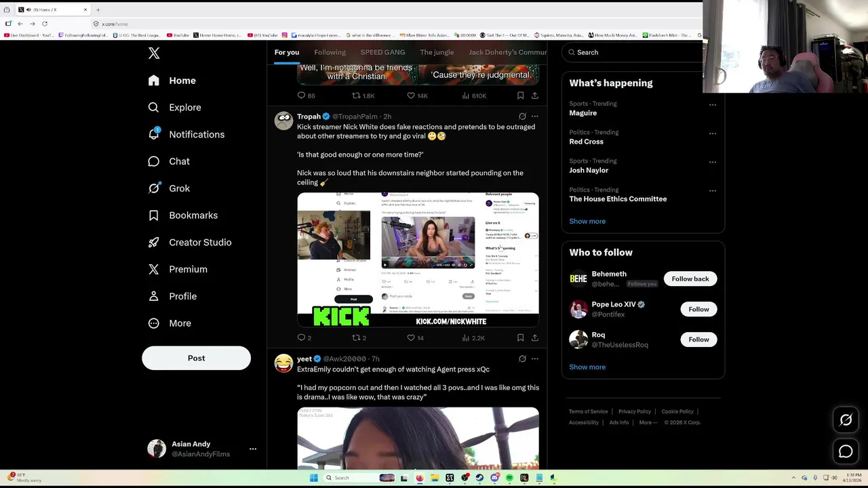
Task: Open yeet's profile avatar
Action: click(283, 363)
